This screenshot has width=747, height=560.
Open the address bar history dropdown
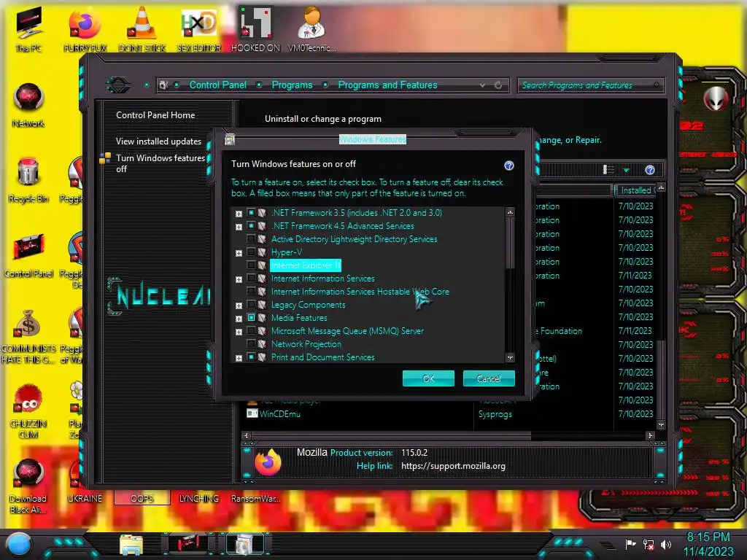483,85
